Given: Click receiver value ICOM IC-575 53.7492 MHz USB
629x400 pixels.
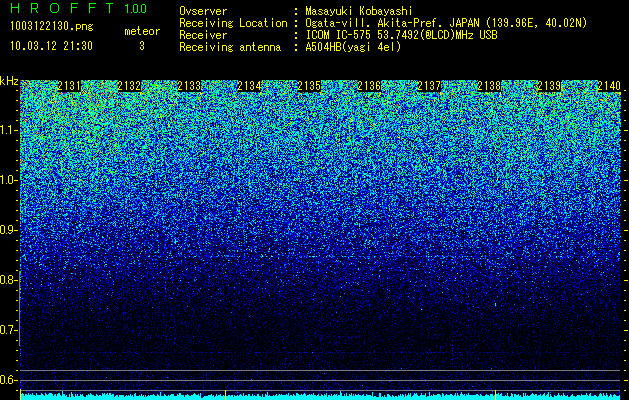Looking at the screenshot, I should pyautogui.click(x=401, y=35).
